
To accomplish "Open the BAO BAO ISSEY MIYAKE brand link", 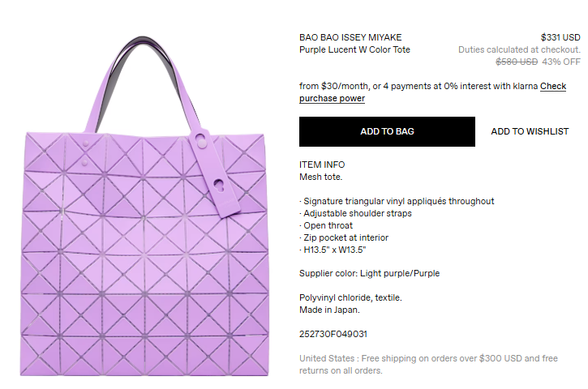I will (x=350, y=37).
